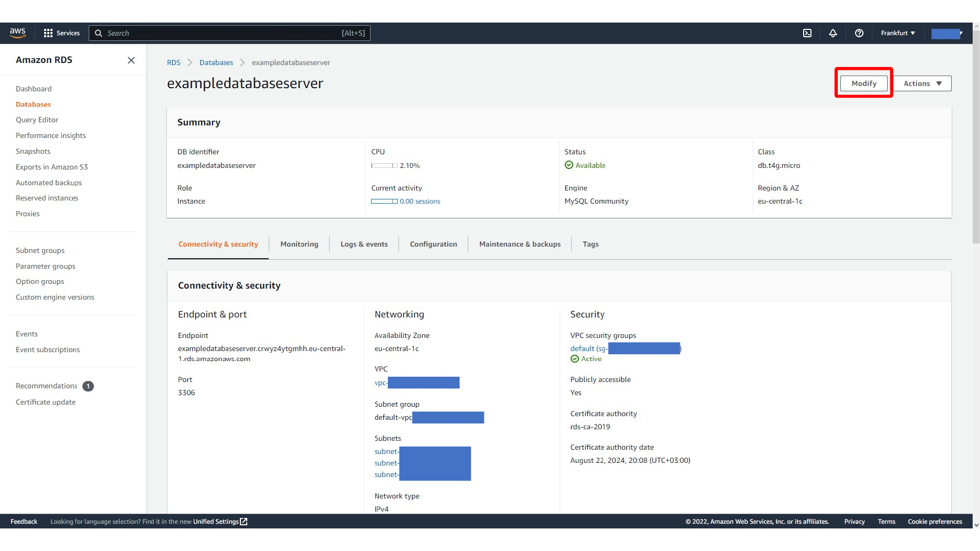Click the 0.00 sessions link

tap(420, 202)
